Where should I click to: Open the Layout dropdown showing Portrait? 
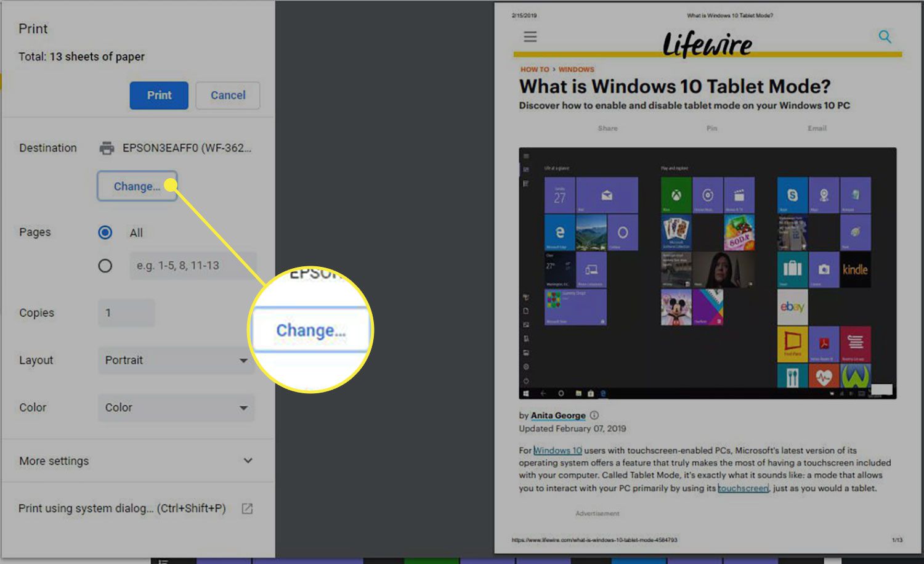[176, 360]
